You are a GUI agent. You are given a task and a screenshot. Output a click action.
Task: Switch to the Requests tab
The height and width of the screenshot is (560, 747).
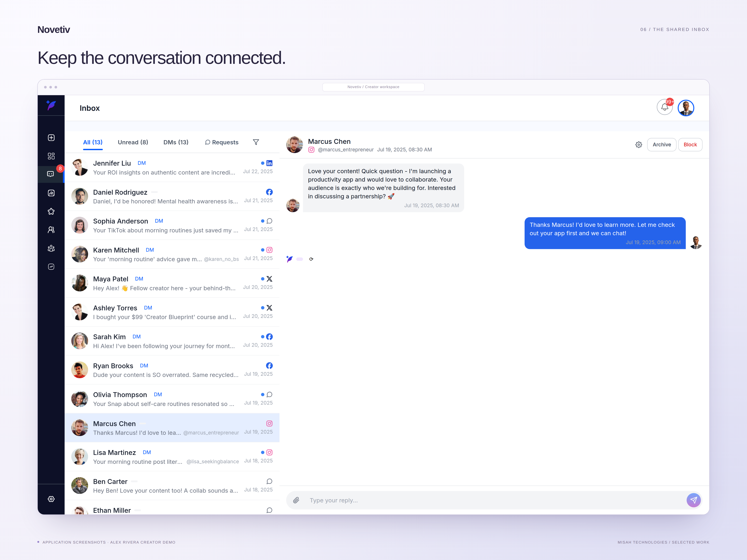point(221,142)
